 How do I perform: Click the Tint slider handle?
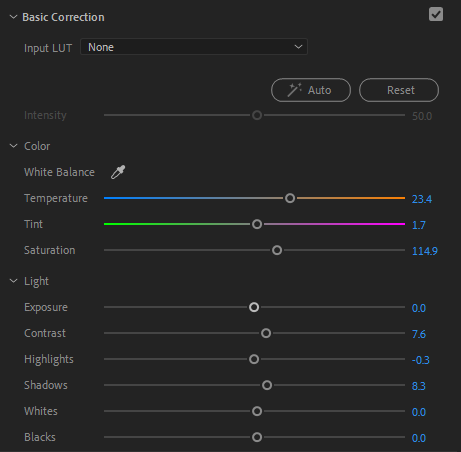click(x=257, y=224)
